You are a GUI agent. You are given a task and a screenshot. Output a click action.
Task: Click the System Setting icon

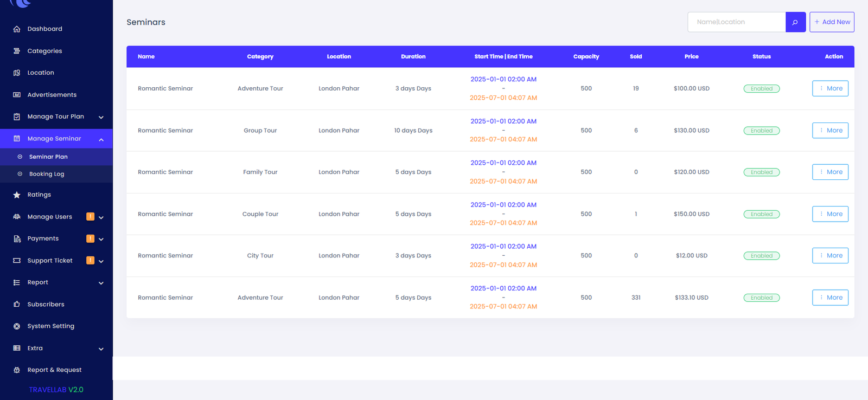coord(17,326)
